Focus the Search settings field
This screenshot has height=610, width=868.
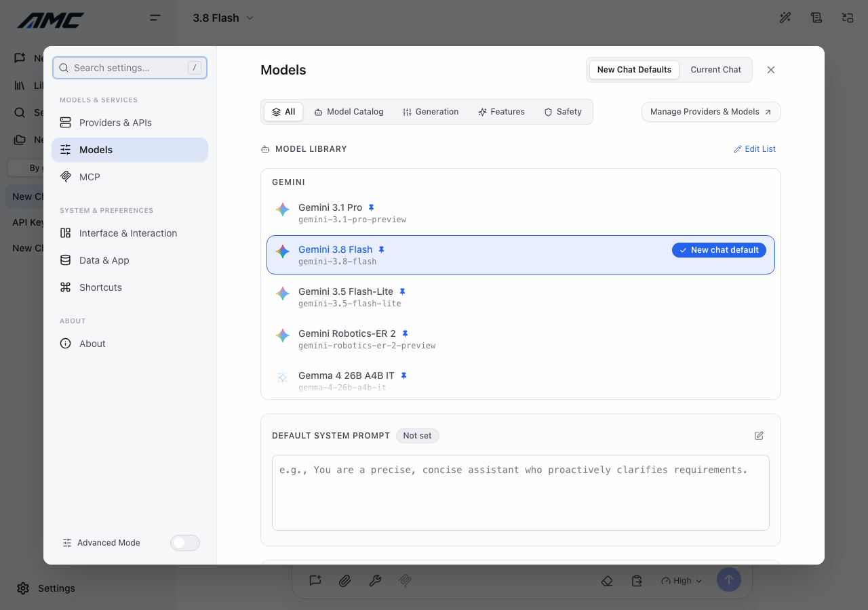(x=130, y=68)
